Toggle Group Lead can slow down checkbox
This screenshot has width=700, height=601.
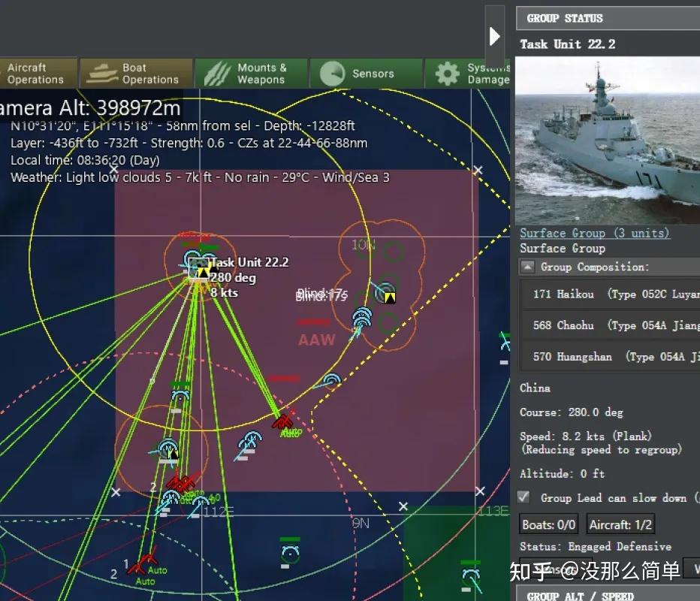click(x=523, y=497)
